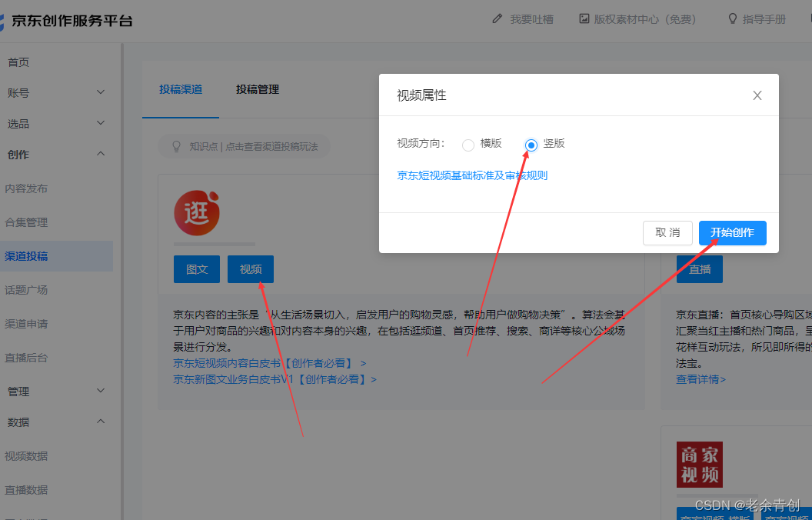Open 话题广场 in the sidebar
812x520 pixels.
pyautogui.click(x=26, y=290)
